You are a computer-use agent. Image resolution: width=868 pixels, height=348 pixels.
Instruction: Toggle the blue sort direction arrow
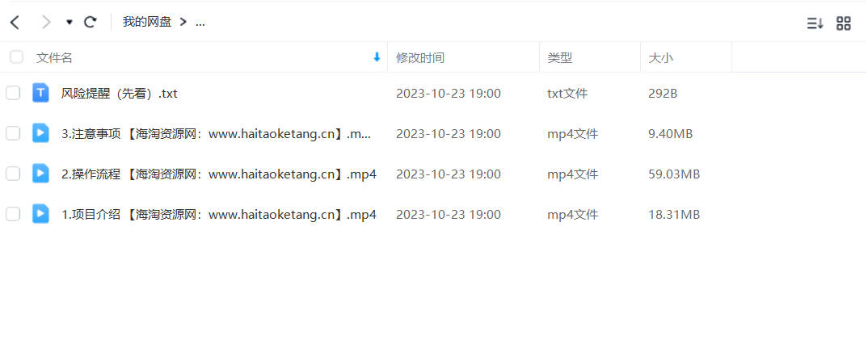377,57
